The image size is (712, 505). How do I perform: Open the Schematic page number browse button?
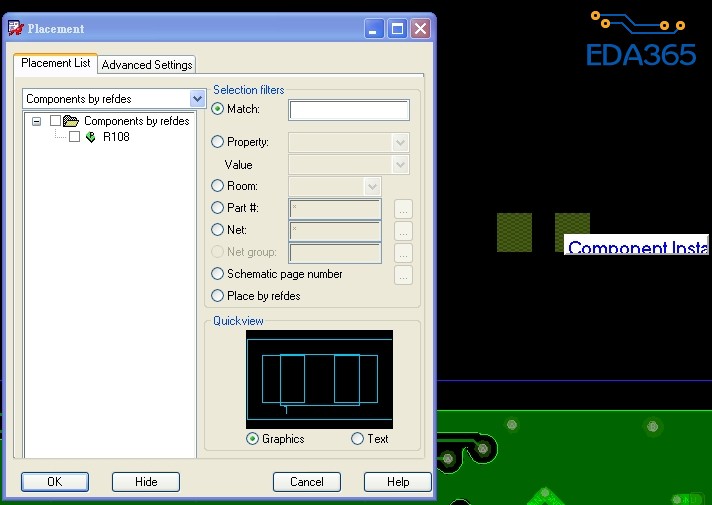point(403,275)
